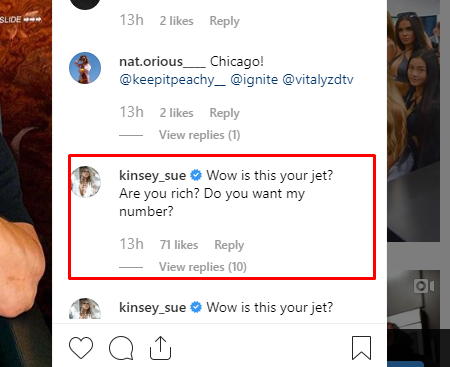Open kinsey_sue username in bottom comment
The width and height of the screenshot is (450, 367).
click(153, 307)
